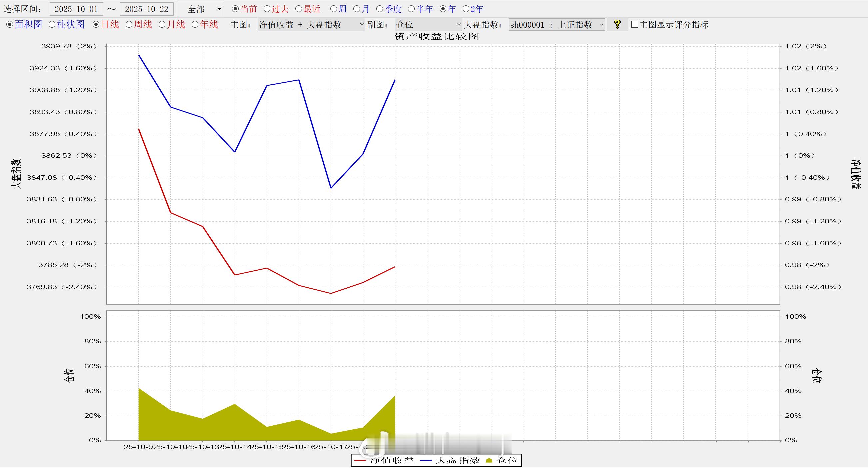Click the red 净值收益 legend line
Screen dimensions: 868x468
click(360, 460)
